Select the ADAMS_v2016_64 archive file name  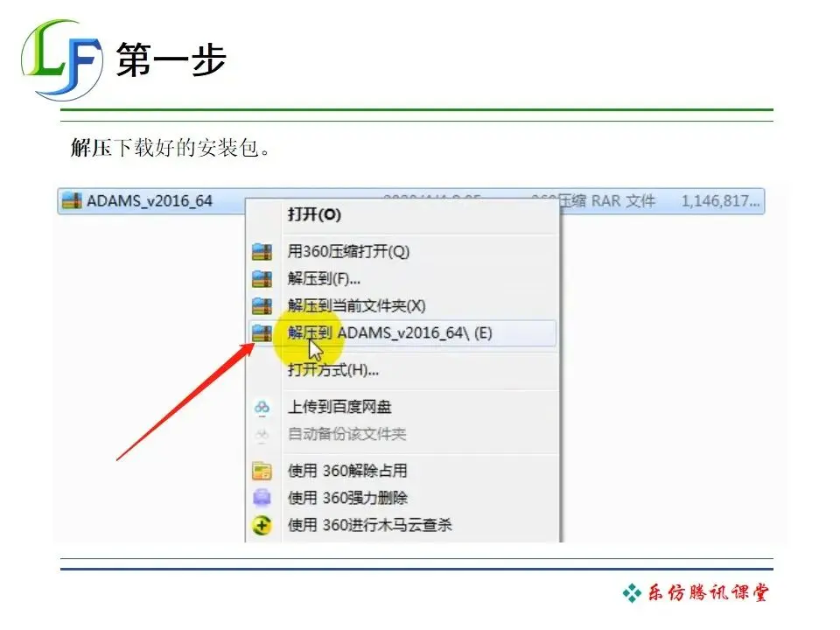[x=150, y=201]
